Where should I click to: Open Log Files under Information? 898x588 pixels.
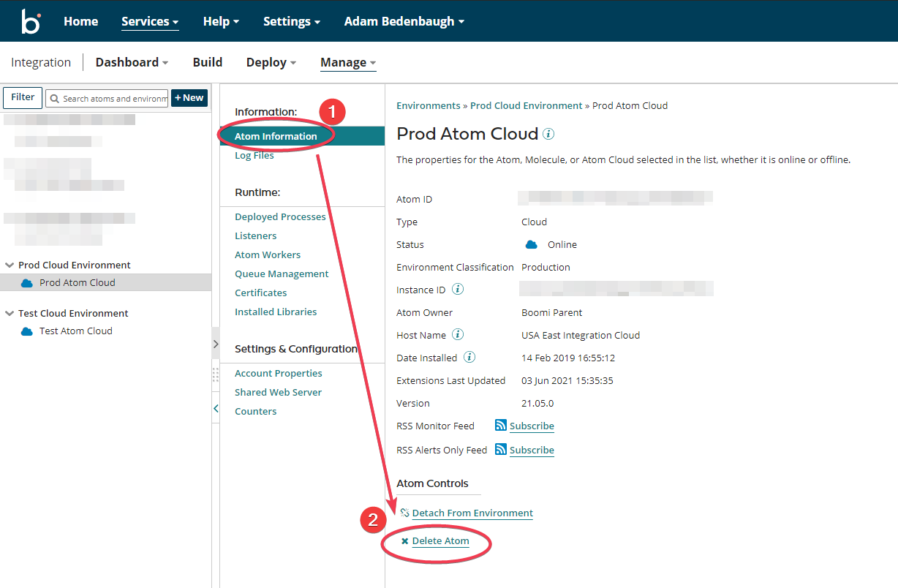pos(254,155)
